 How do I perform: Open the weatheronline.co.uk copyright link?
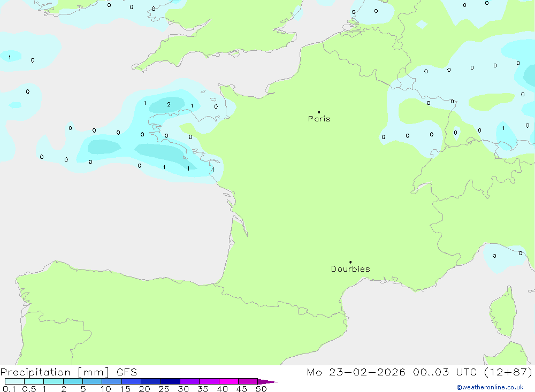490,387
